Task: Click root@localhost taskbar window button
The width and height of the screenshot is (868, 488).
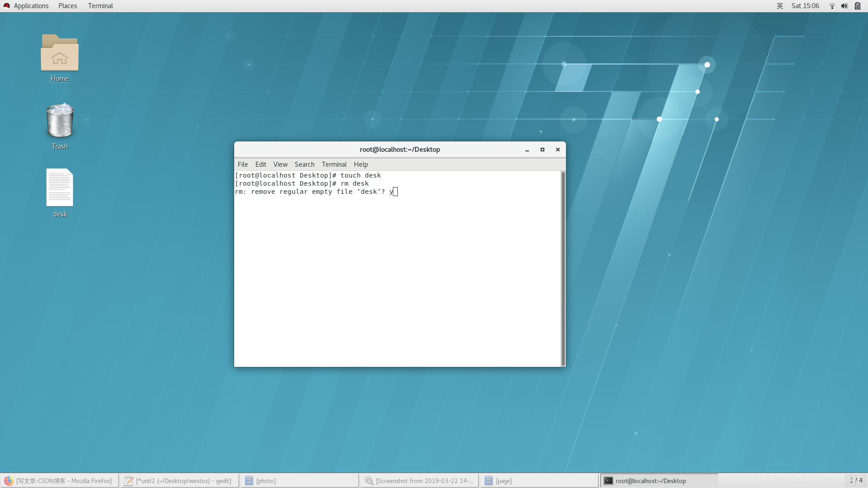Action: point(659,481)
